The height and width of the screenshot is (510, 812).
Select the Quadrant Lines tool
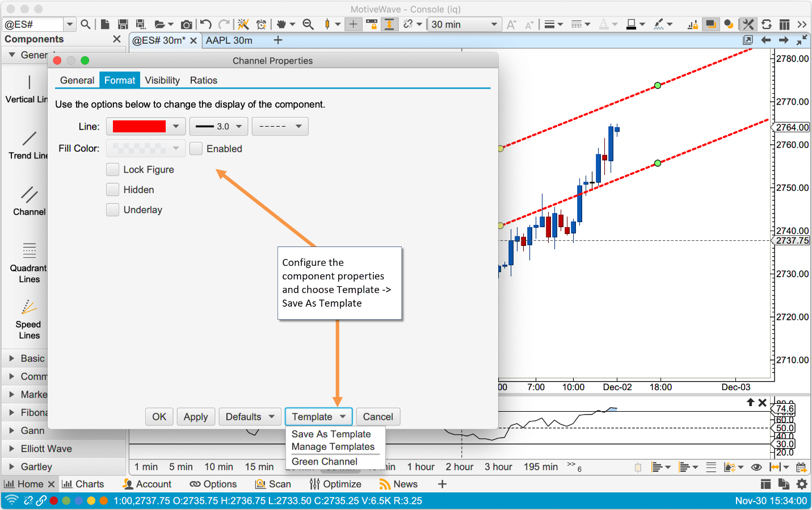tap(29, 262)
